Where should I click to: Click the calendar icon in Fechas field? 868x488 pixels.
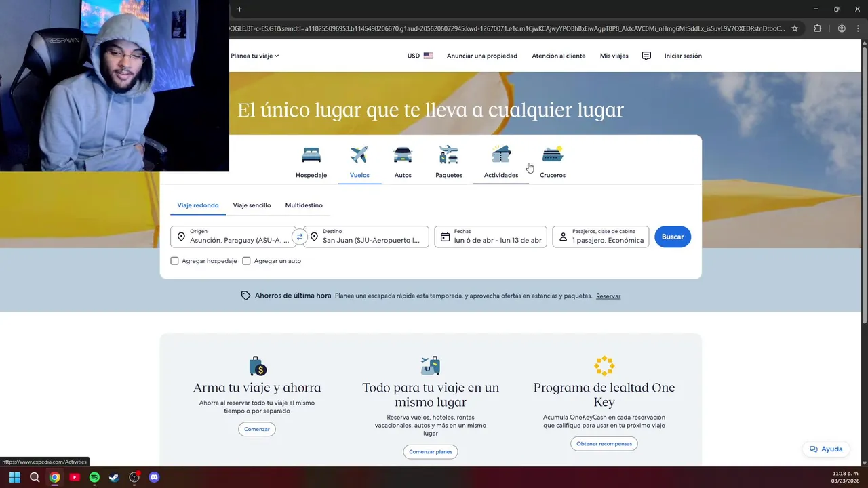[446, 237]
